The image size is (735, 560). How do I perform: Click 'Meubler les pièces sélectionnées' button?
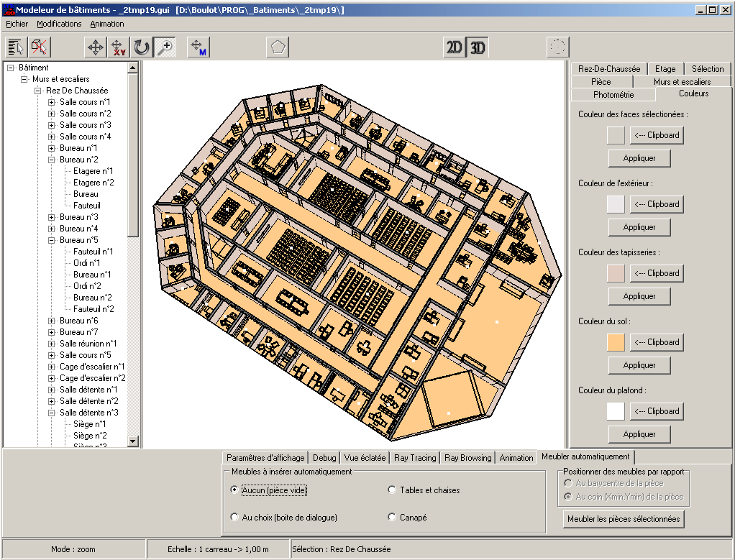[623, 519]
